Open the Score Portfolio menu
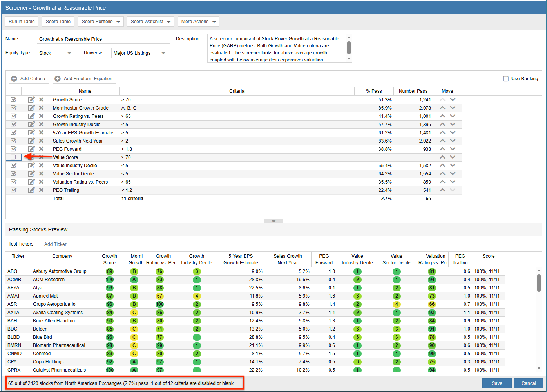Viewport: 547px width, 392px height. point(101,22)
